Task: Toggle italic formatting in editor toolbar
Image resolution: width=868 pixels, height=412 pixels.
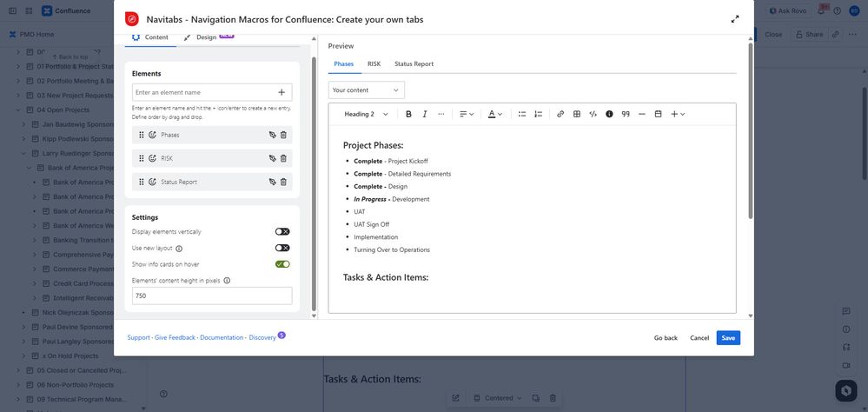Action: (425, 114)
